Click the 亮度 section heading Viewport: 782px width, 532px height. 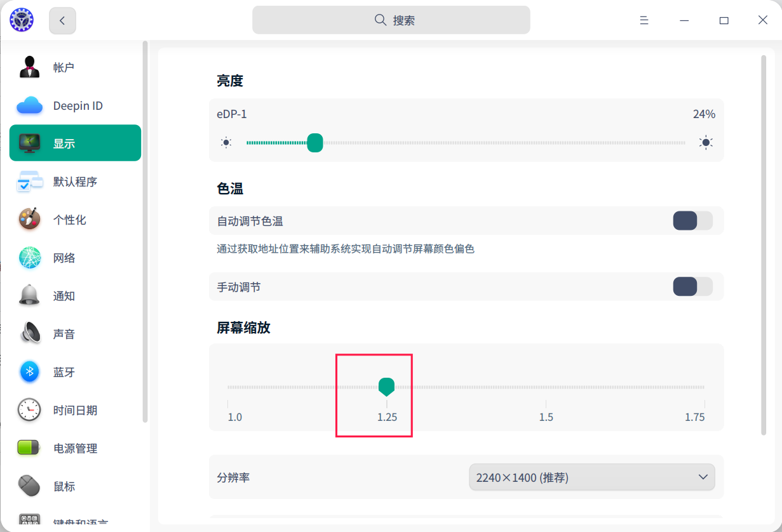(230, 81)
